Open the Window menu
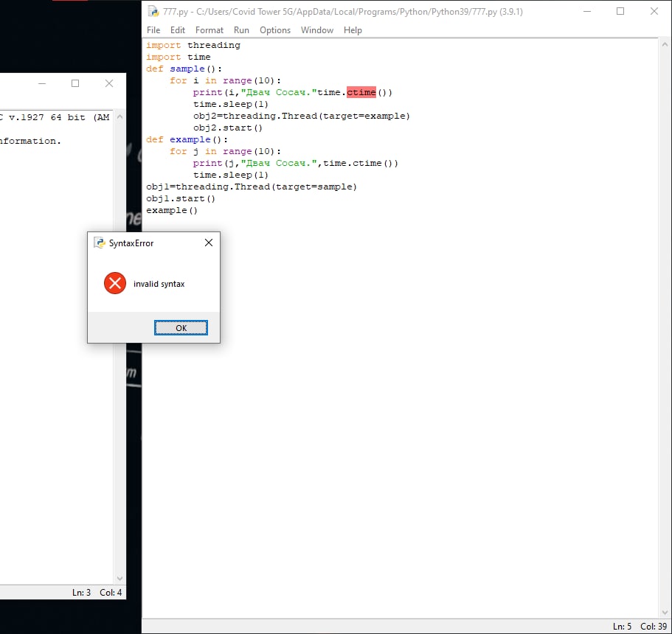672x634 pixels. 317,30
